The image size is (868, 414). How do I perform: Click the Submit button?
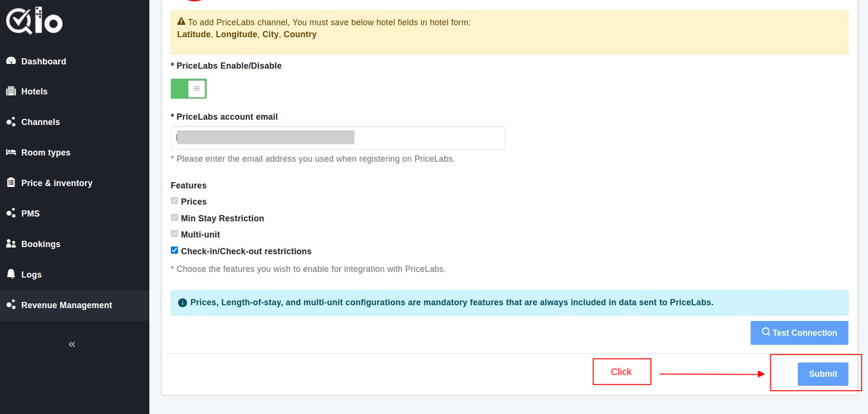(x=823, y=374)
